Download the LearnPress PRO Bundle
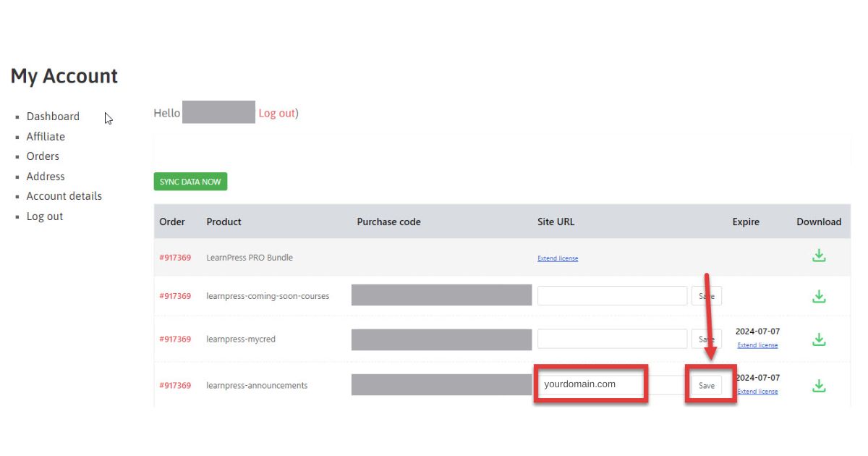868x456 pixels. tap(819, 256)
